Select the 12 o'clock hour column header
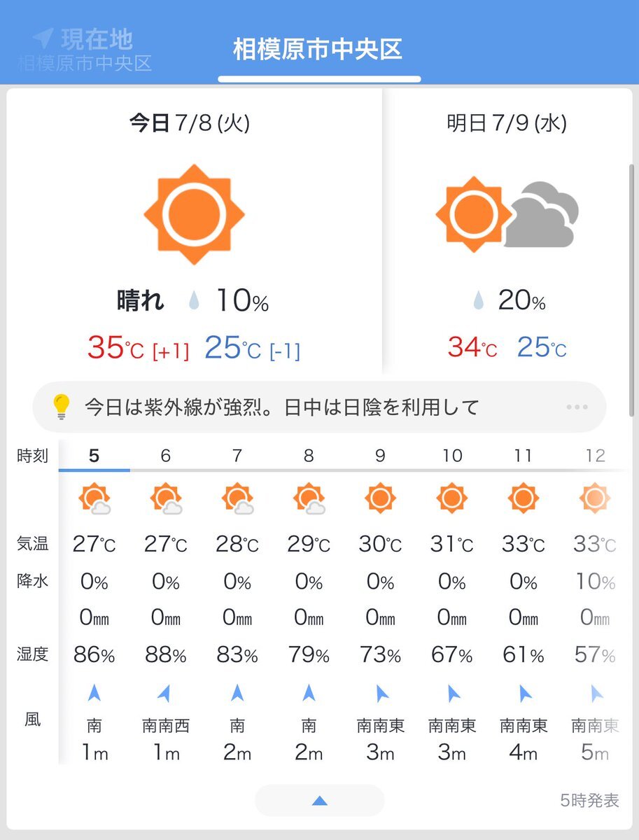The height and width of the screenshot is (840, 639). [x=595, y=456]
